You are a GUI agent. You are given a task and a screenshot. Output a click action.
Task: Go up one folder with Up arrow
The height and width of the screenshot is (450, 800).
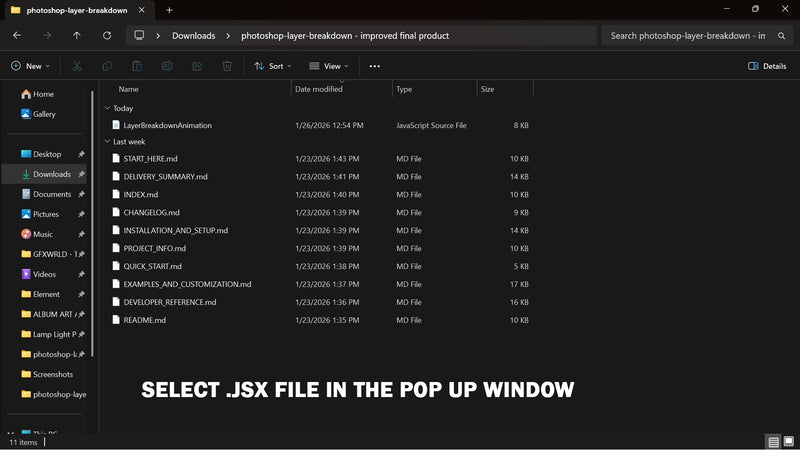pyautogui.click(x=77, y=35)
